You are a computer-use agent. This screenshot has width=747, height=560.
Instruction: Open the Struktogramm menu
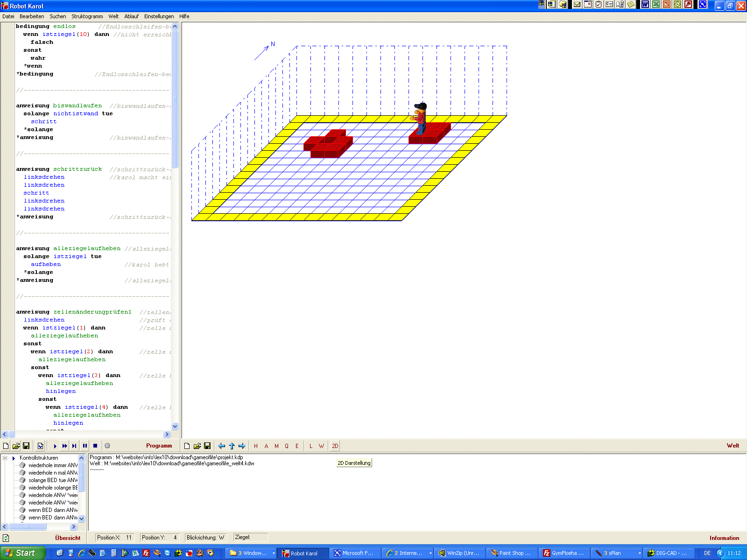point(87,16)
